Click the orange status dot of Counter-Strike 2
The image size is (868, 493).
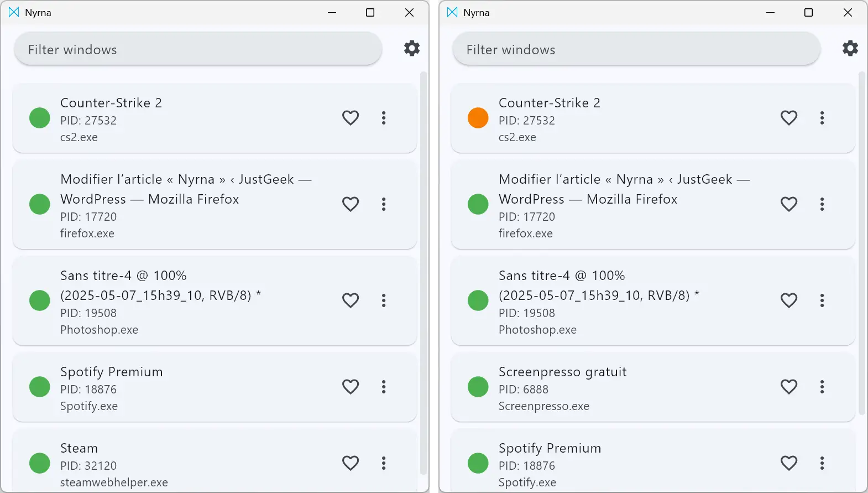tap(478, 118)
